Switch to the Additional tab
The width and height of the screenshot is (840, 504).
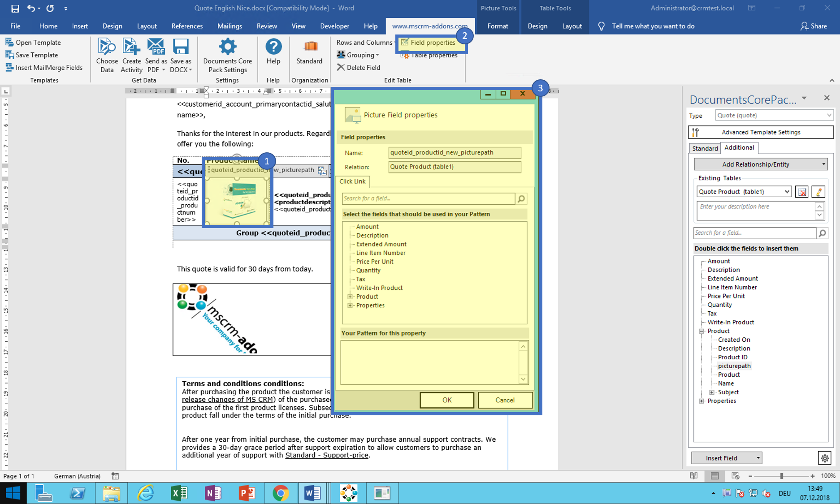[x=739, y=147]
